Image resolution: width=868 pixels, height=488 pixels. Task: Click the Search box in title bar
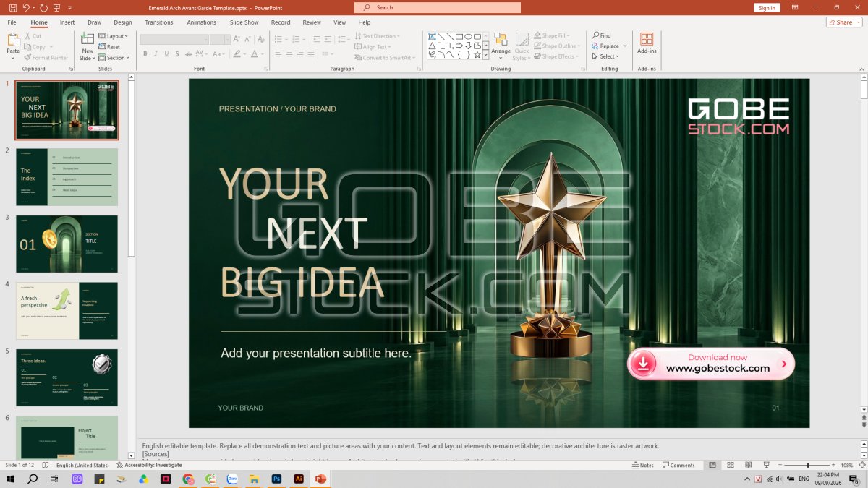tap(438, 7)
